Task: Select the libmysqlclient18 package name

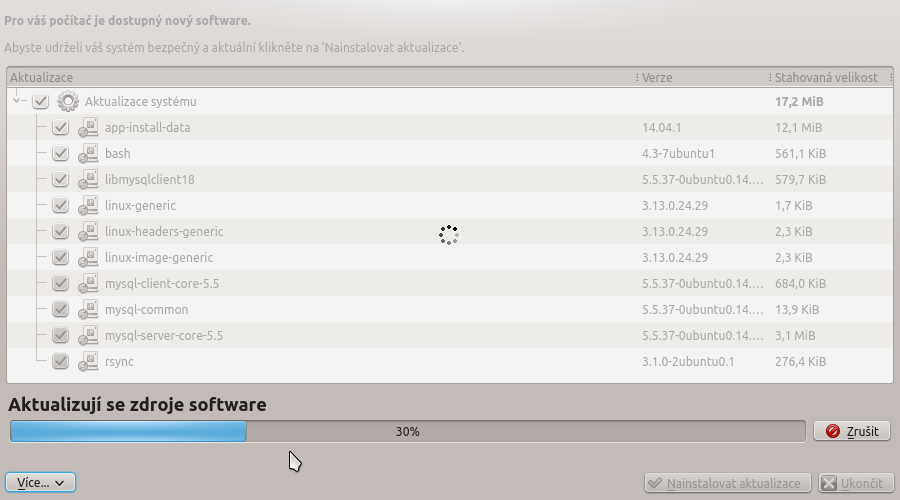Action: 150,180
